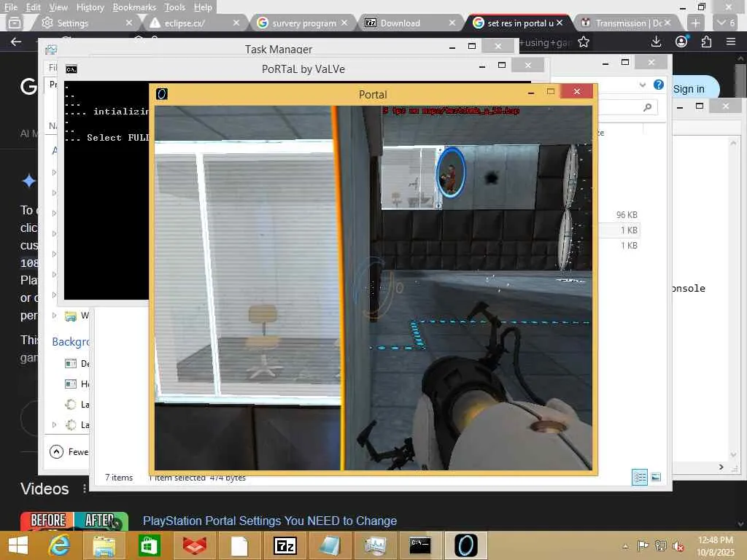Open the Portal window's title bar icon
Image resolution: width=747 pixels, height=560 pixels.
tap(162, 94)
